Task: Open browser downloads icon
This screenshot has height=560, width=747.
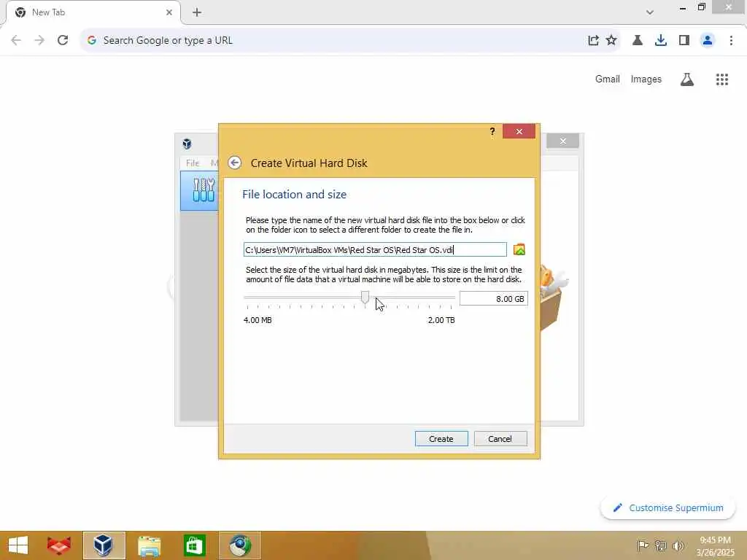Action: [x=661, y=40]
